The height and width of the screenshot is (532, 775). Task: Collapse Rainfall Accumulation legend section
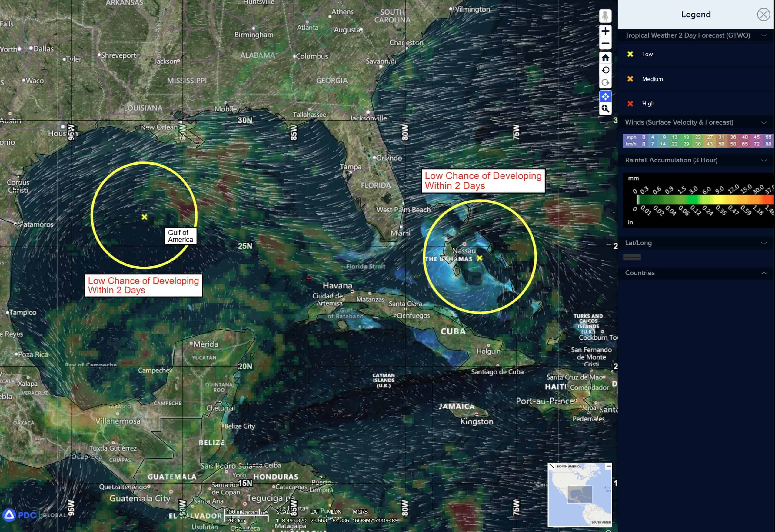[764, 161]
